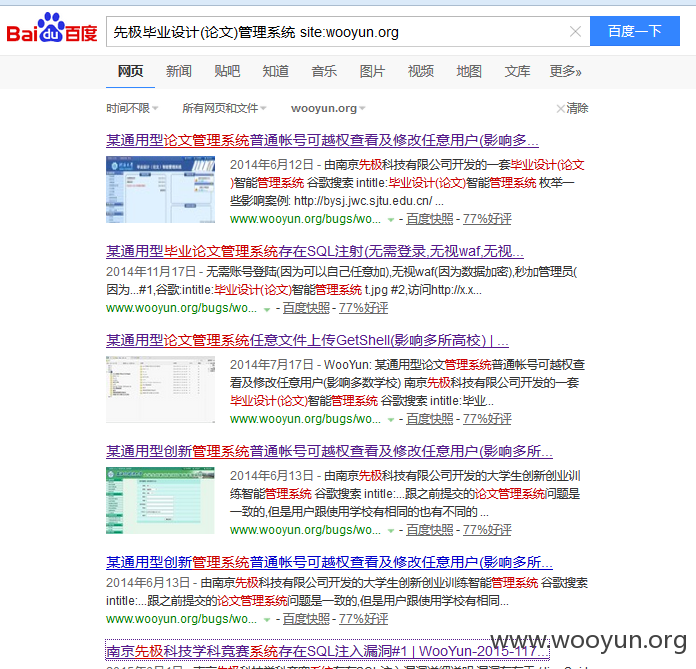
Task: Click the last 77%好评 link
Action: [x=363, y=619]
